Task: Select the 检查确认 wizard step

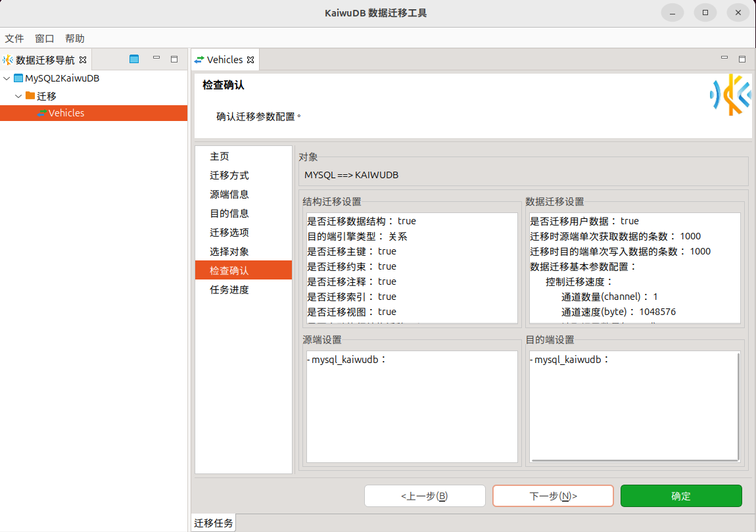Action: (x=243, y=270)
